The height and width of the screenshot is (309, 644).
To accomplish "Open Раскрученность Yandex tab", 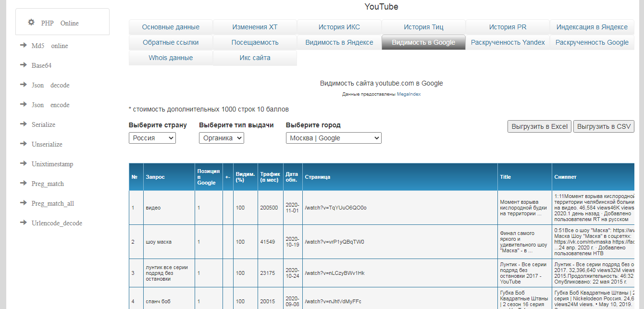I will [x=508, y=42].
